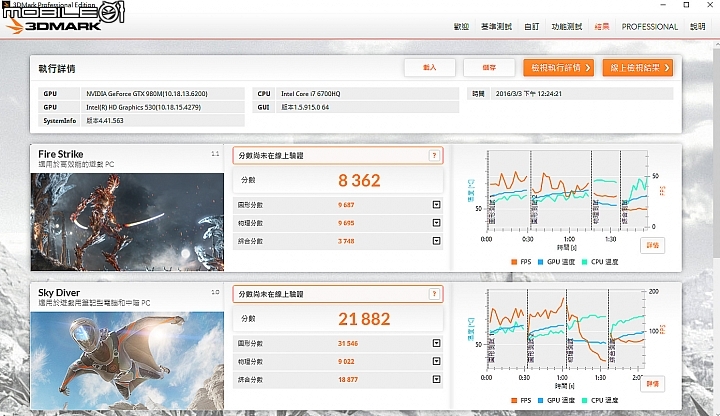Maximize the 3DMark window
Screen dimensions: 720x416
point(686,5)
